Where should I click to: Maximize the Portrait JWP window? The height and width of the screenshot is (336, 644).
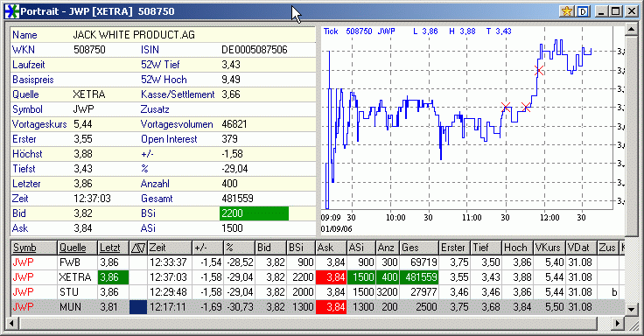[616, 11]
